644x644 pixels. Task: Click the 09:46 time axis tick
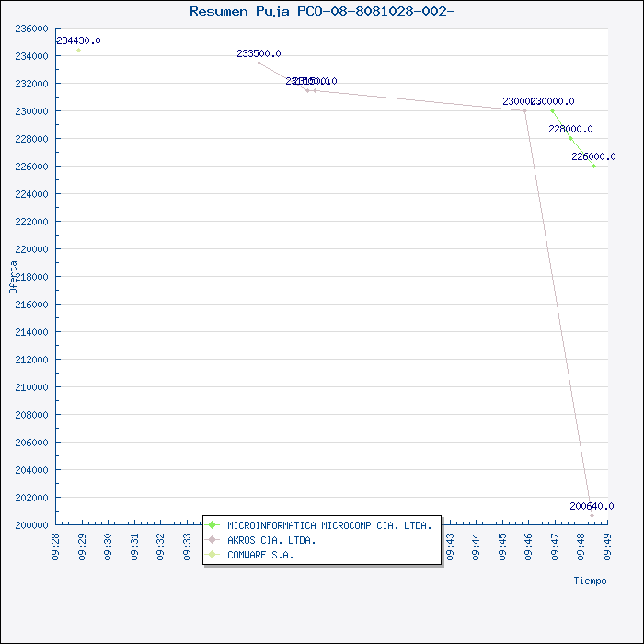(x=529, y=545)
